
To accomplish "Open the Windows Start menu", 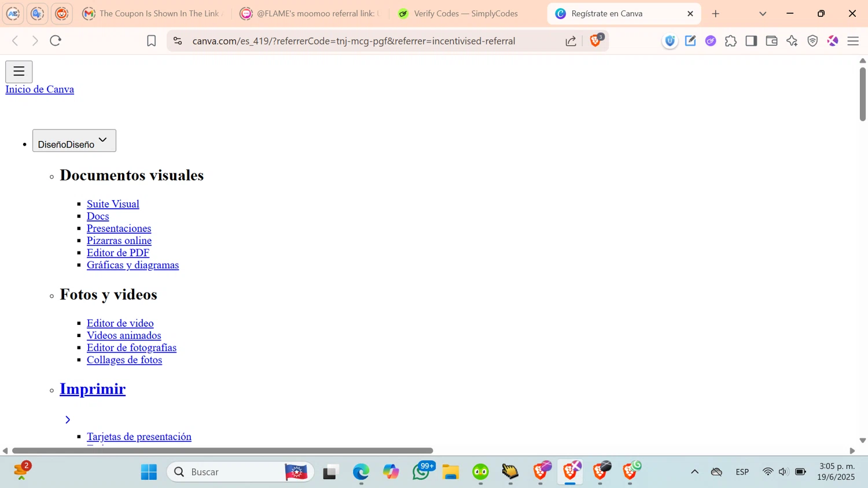I will [149, 472].
